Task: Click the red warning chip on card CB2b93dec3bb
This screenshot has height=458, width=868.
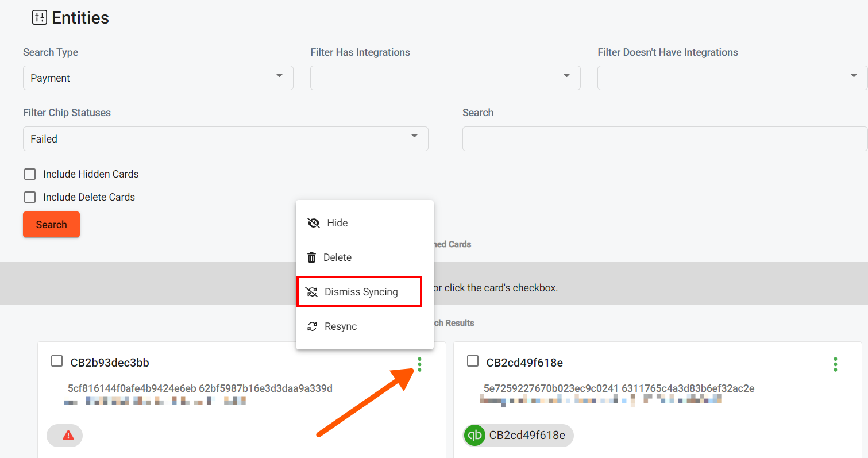Action: point(65,436)
